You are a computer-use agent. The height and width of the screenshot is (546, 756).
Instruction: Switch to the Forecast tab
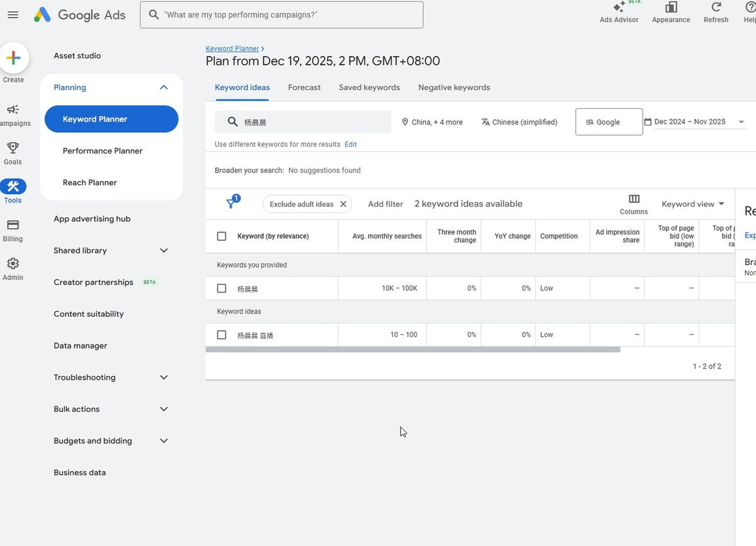point(304,88)
